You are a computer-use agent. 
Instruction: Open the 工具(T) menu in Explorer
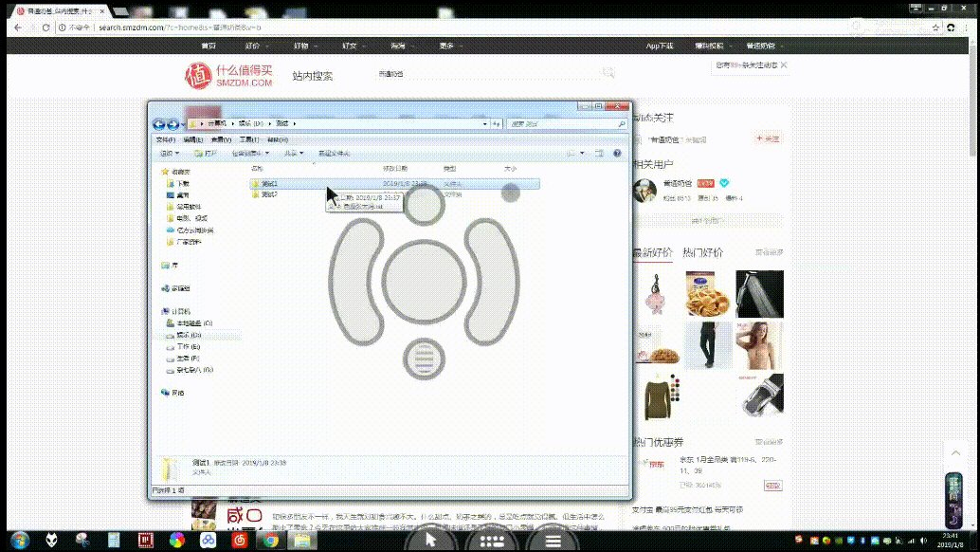pyautogui.click(x=249, y=139)
